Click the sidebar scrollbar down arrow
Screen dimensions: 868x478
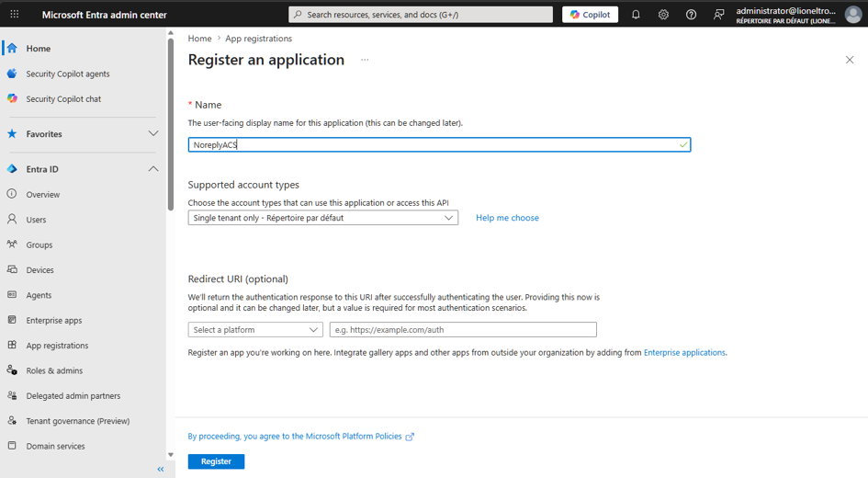171,455
